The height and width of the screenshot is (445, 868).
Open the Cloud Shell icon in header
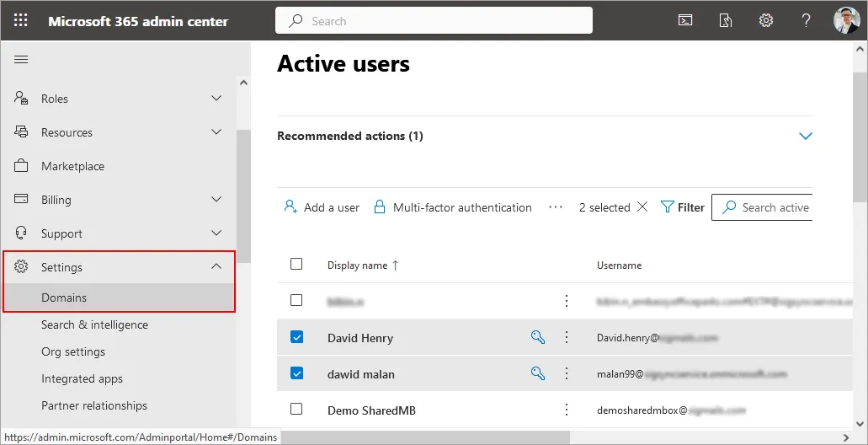pos(685,21)
